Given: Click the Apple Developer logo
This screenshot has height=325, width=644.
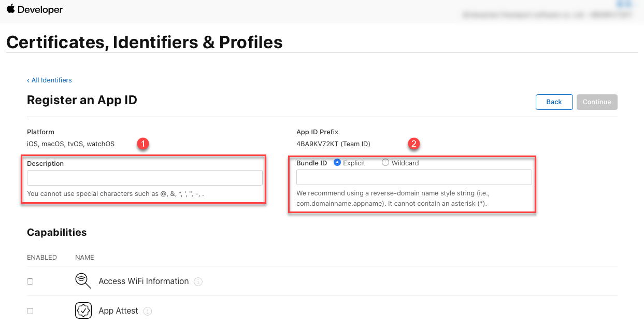Looking at the screenshot, I should tap(11, 9).
